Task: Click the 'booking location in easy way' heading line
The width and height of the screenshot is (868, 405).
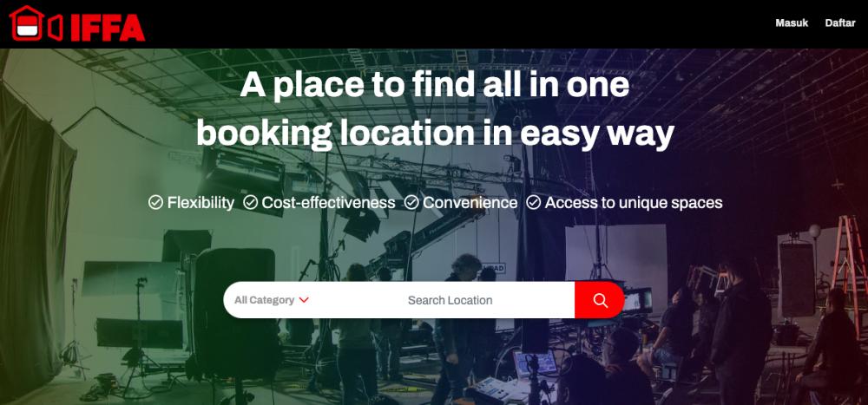Action: pos(435,134)
